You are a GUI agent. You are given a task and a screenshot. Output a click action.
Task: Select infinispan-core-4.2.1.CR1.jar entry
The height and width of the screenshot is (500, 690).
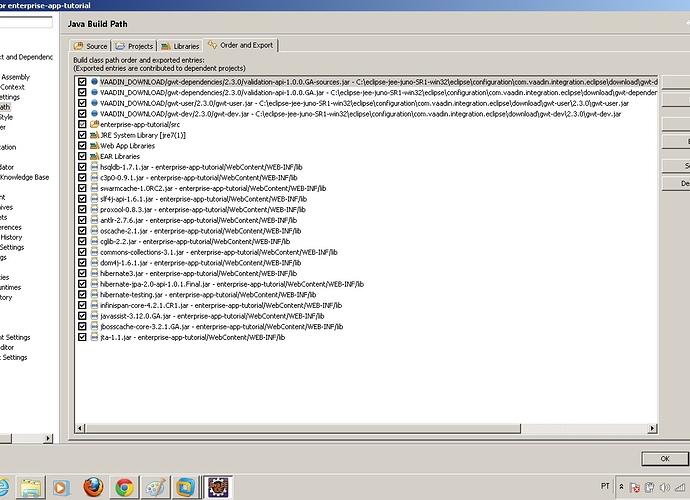221,305
